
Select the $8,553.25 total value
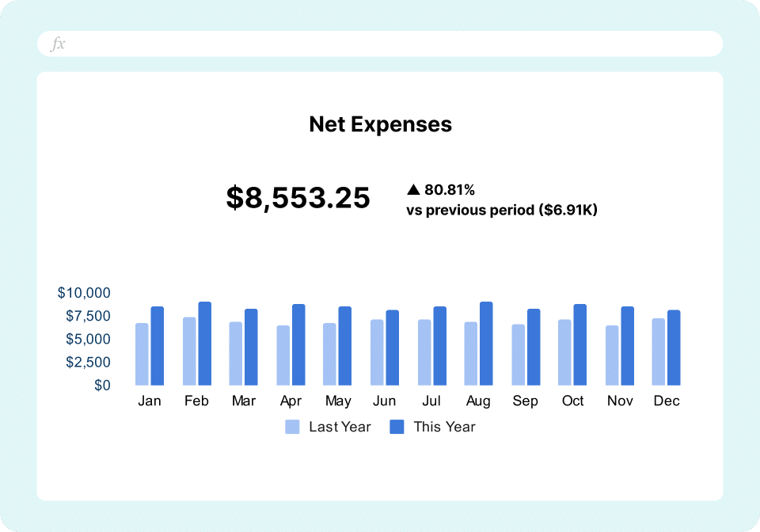pyautogui.click(x=298, y=198)
